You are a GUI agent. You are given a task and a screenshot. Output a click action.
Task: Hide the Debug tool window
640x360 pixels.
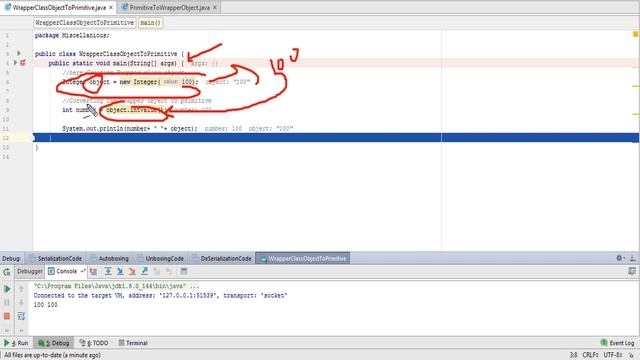tap(632, 258)
